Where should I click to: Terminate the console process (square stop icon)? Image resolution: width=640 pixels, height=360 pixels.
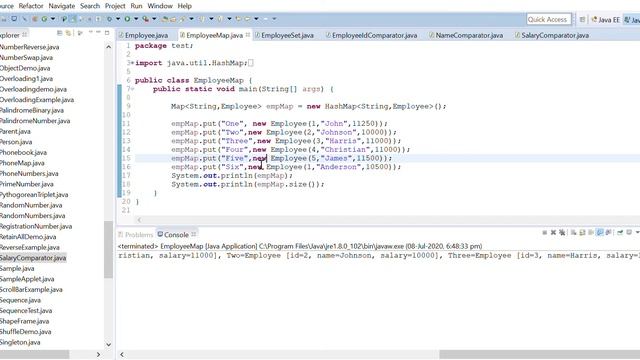pyautogui.click(x=544, y=233)
